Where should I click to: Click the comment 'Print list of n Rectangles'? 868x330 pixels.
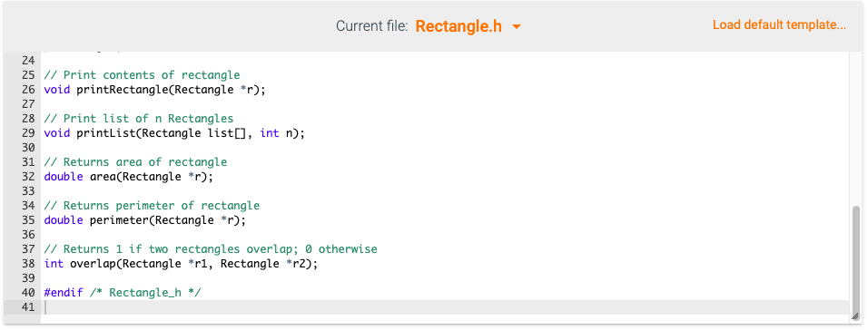coord(138,119)
